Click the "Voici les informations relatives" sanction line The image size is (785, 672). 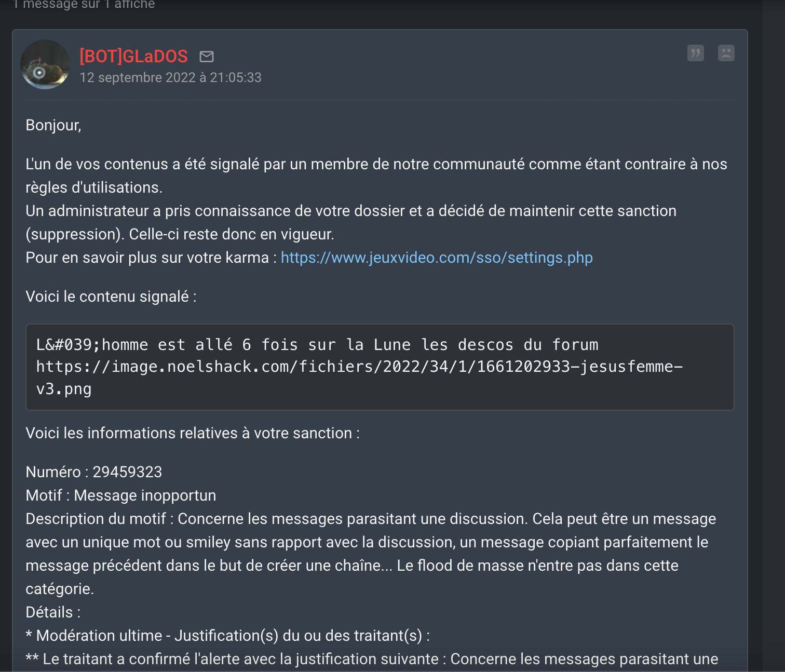point(193,433)
